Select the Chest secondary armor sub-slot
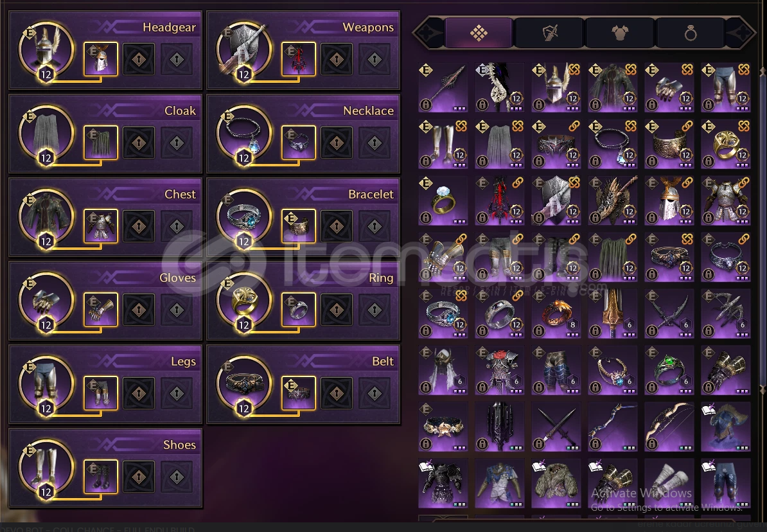This screenshot has height=532, width=767. pyautogui.click(x=101, y=226)
